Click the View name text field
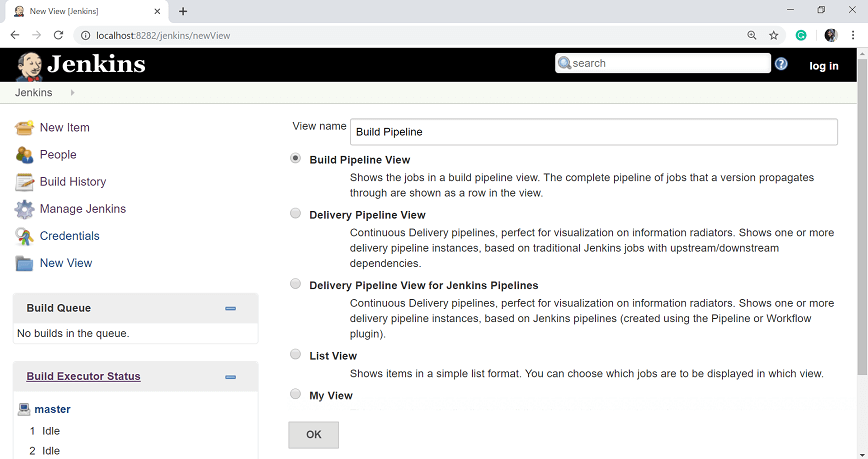 click(x=594, y=132)
